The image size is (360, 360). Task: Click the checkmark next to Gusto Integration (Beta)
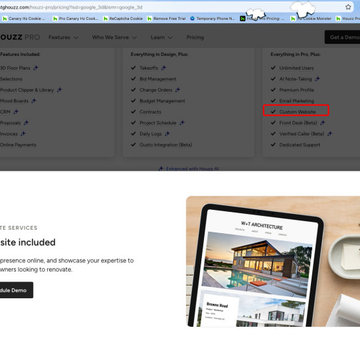pos(133,145)
